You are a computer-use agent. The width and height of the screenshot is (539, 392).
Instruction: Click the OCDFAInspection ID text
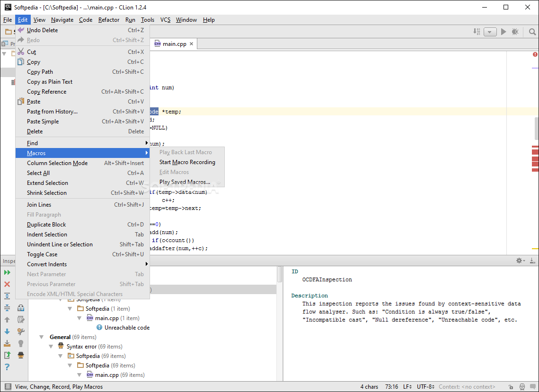tap(327, 279)
